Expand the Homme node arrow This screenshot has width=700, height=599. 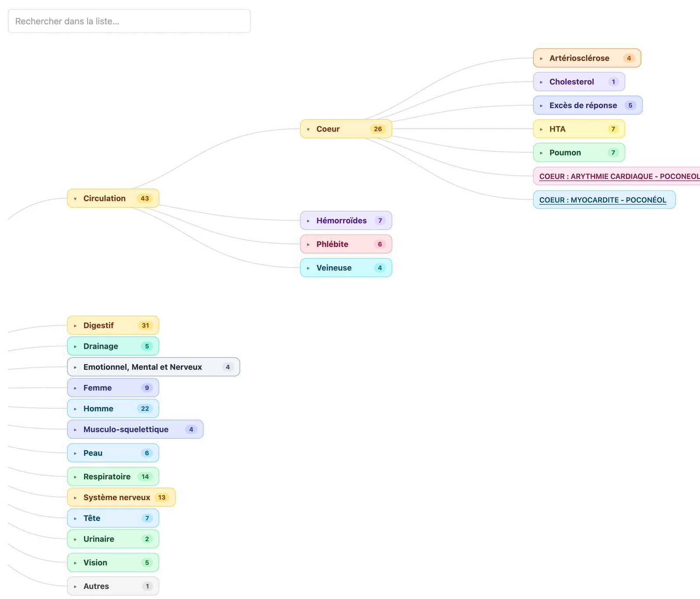click(75, 409)
